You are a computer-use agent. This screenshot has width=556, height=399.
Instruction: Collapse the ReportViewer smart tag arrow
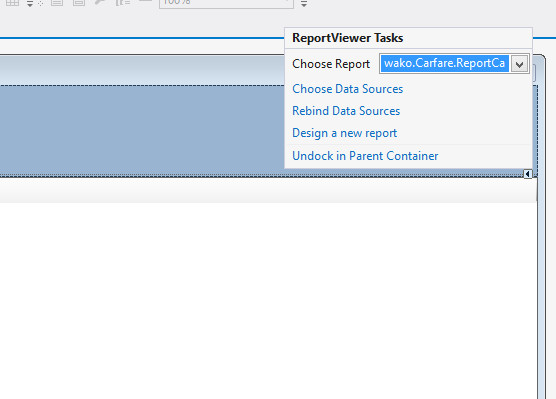click(528, 174)
